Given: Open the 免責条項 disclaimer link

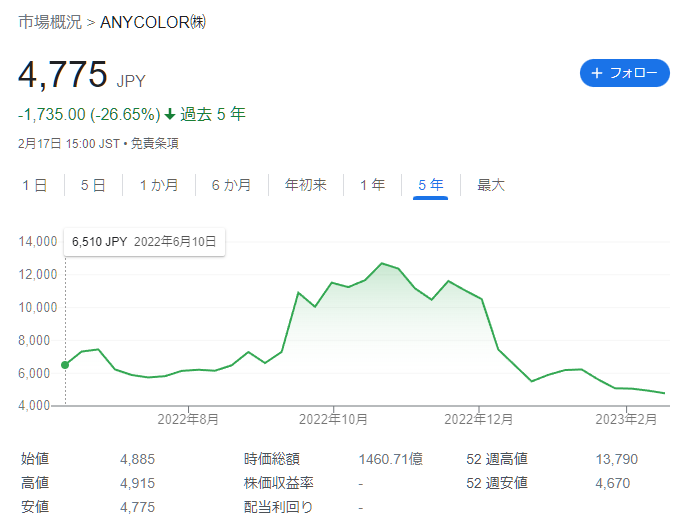Looking at the screenshot, I should tap(155, 144).
